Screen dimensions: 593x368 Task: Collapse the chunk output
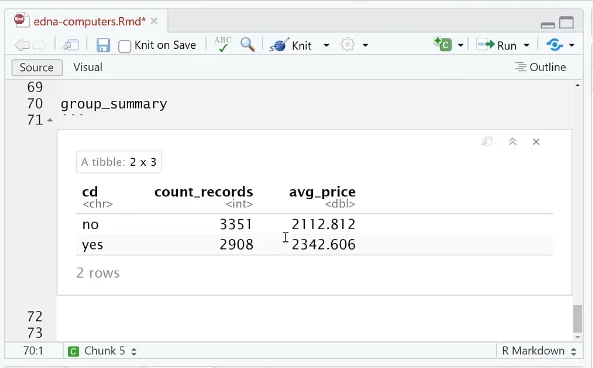512,142
